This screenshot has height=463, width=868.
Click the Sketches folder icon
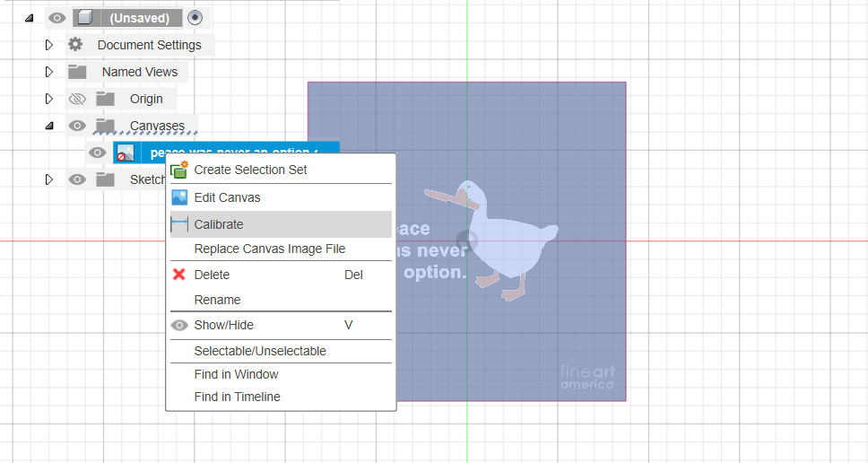[105, 179]
